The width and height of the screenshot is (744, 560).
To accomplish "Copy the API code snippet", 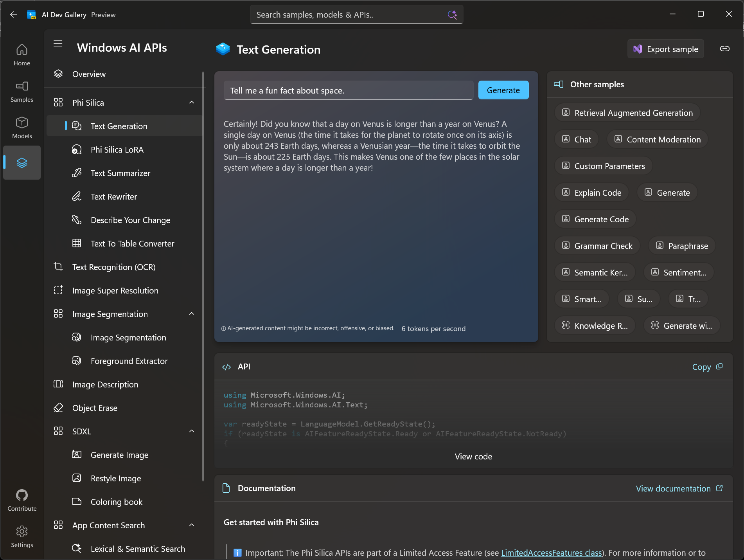I will (x=706, y=367).
